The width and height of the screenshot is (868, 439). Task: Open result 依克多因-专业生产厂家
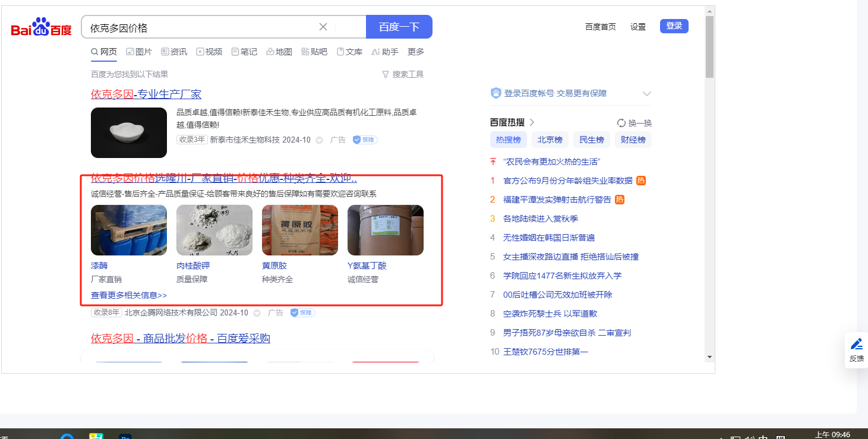(x=146, y=94)
